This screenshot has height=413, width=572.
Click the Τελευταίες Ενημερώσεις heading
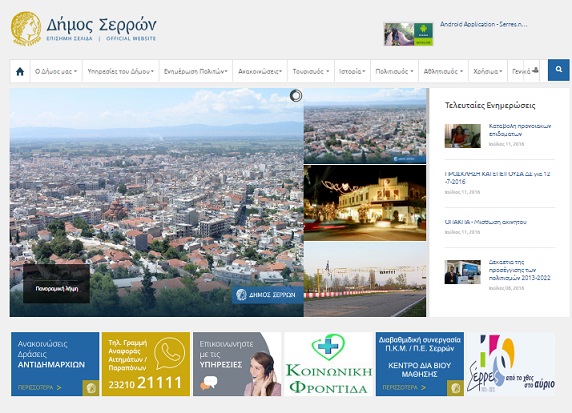click(490, 106)
